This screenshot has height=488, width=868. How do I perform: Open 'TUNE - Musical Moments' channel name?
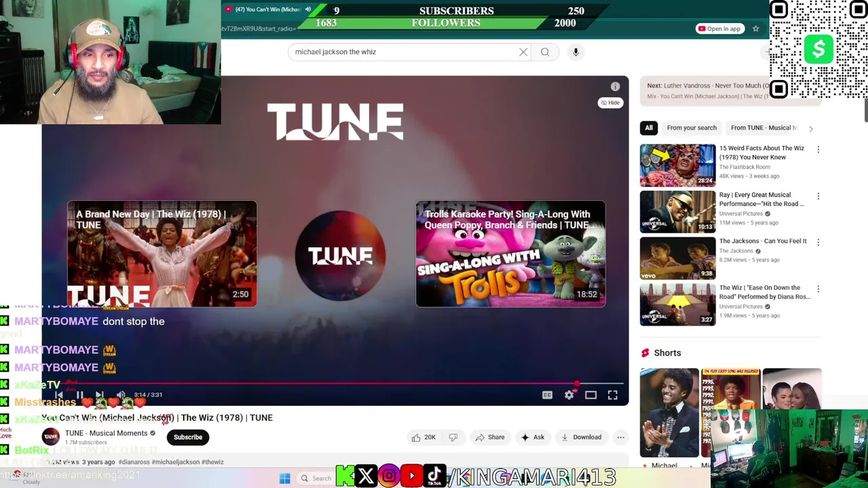pos(106,433)
